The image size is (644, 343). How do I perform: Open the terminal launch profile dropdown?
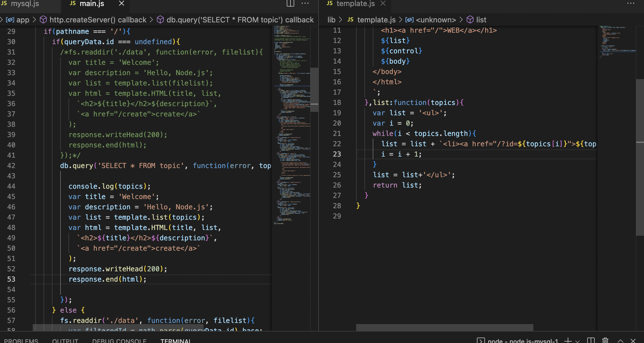(577, 341)
